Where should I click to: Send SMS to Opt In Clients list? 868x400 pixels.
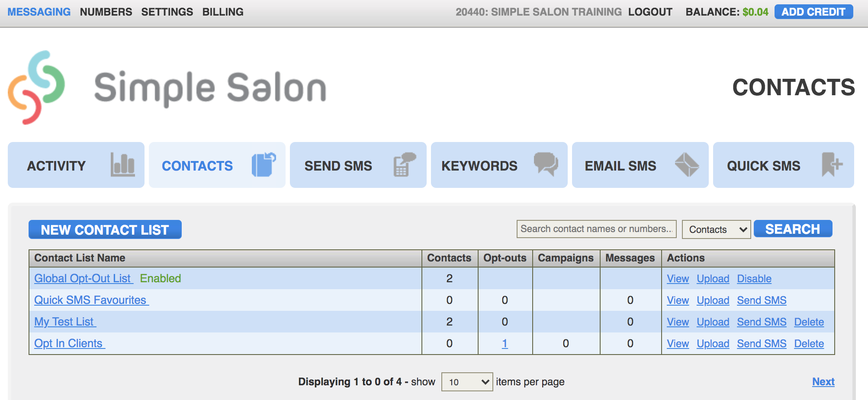[x=762, y=343]
